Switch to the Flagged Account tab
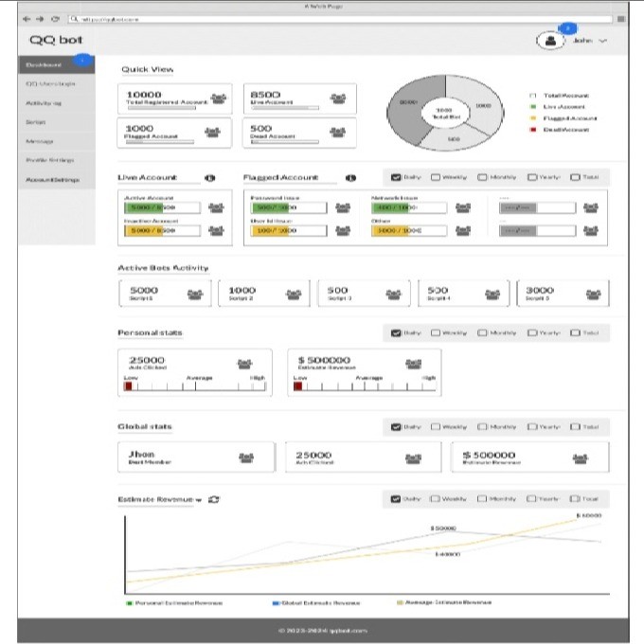This screenshot has width=644, height=644. click(x=279, y=177)
